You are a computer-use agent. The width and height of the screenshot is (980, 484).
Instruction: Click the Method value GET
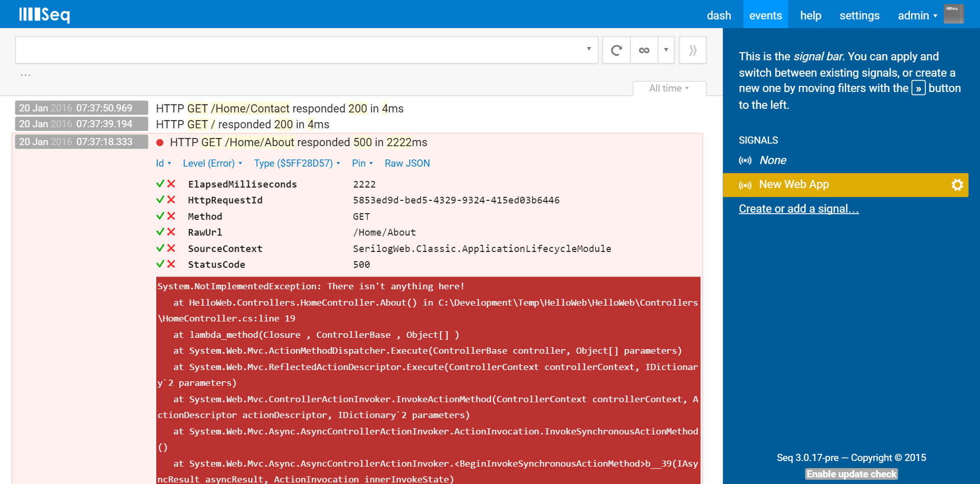[362, 216]
